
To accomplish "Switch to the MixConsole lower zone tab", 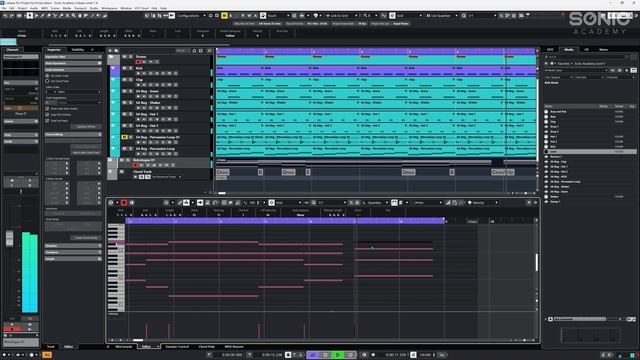I will tap(124, 347).
